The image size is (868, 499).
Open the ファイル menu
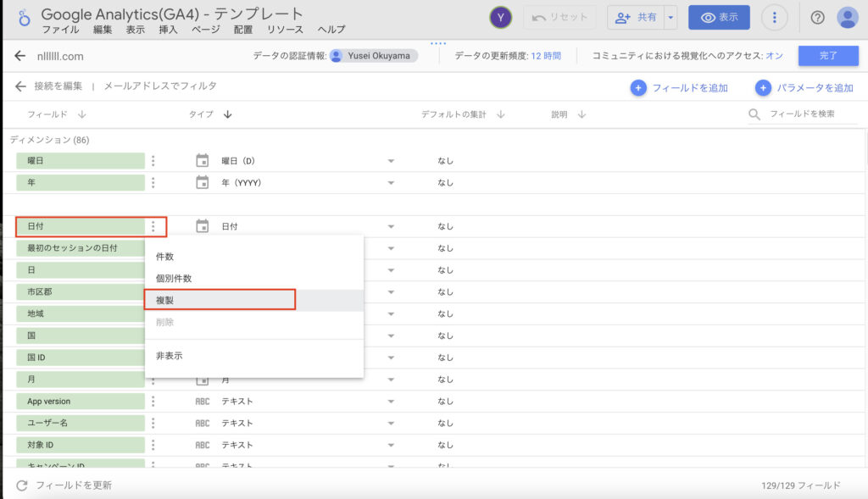(x=60, y=30)
